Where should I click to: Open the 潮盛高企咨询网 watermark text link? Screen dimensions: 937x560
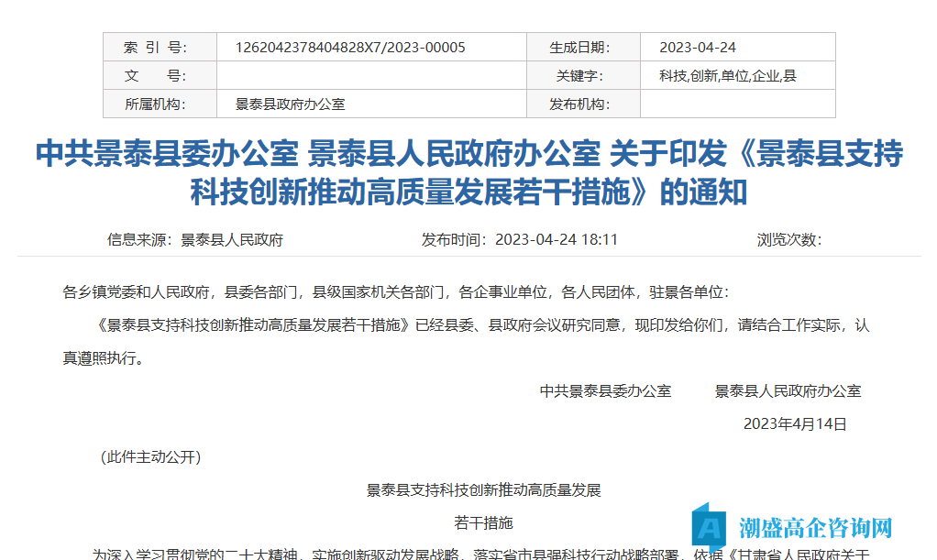(x=815, y=528)
